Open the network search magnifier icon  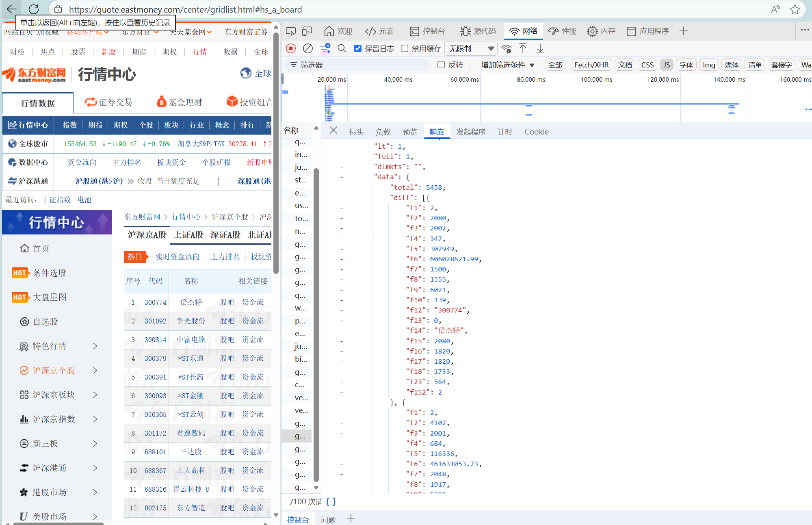[342, 49]
